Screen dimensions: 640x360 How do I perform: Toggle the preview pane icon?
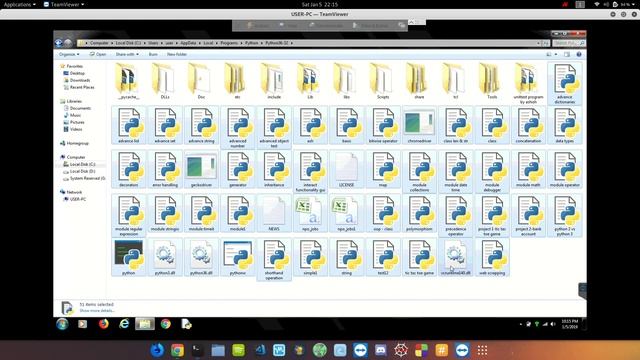pos(567,54)
